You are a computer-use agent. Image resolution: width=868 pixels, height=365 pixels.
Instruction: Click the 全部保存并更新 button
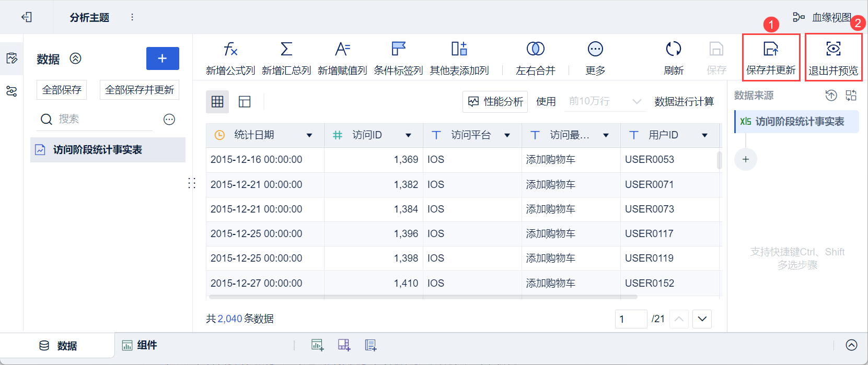click(x=140, y=90)
